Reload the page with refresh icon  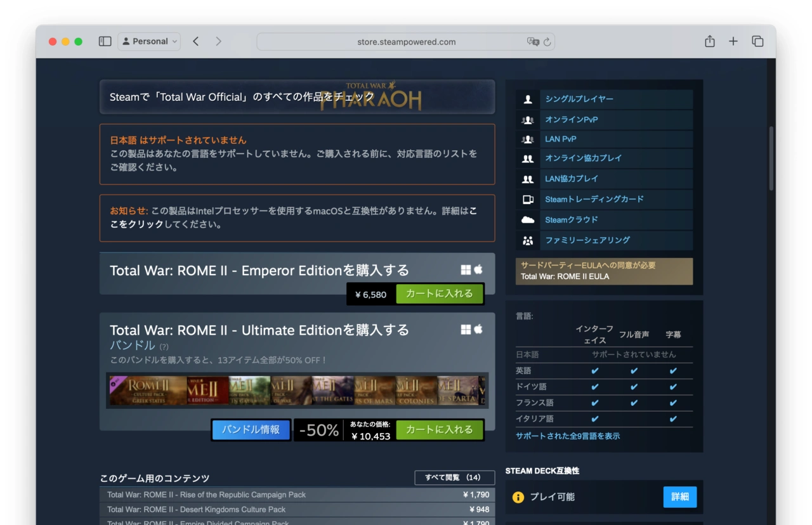tap(547, 42)
